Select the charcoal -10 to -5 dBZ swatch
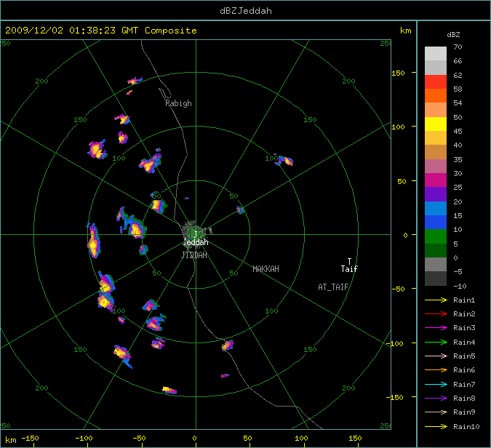The height and width of the screenshot is (448, 491). (436, 279)
